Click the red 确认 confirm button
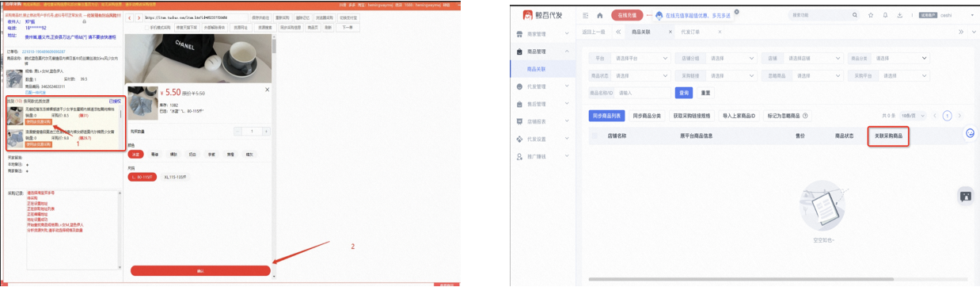The width and height of the screenshot is (980, 287). tap(201, 270)
